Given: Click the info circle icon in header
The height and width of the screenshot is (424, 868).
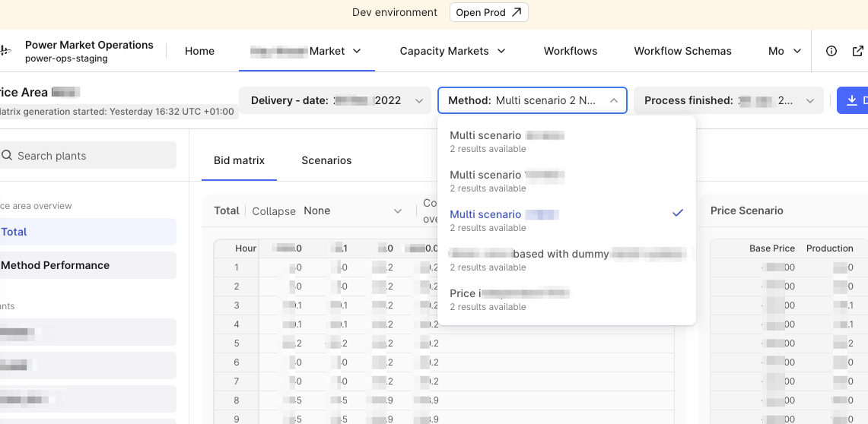Looking at the screenshot, I should [831, 51].
